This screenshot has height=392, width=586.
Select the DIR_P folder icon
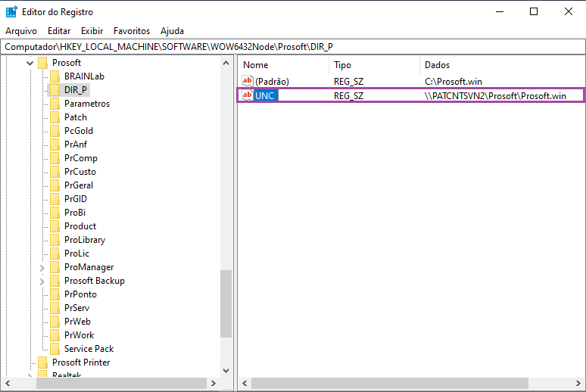[x=55, y=90]
